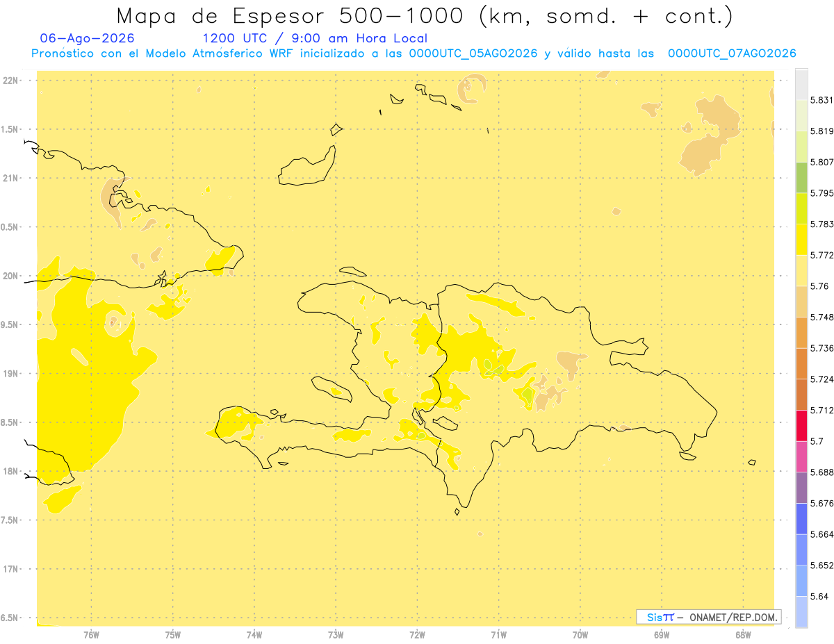Click the 5.807 colorbar value
The image size is (834, 644).
821,162
